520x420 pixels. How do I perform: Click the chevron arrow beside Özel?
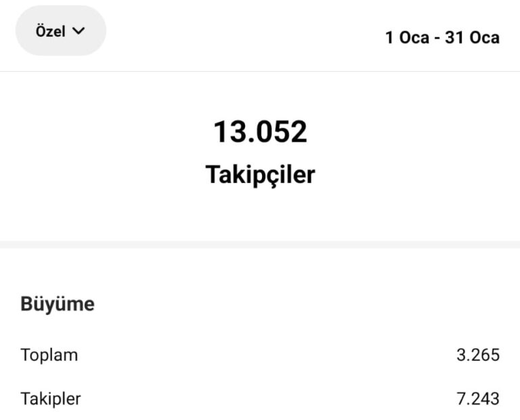pos(79,31)
